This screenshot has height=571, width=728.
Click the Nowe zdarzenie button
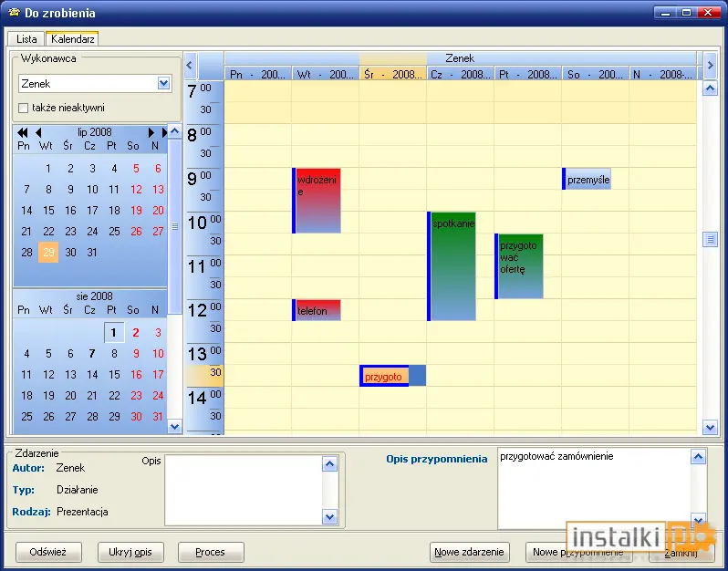470,552
